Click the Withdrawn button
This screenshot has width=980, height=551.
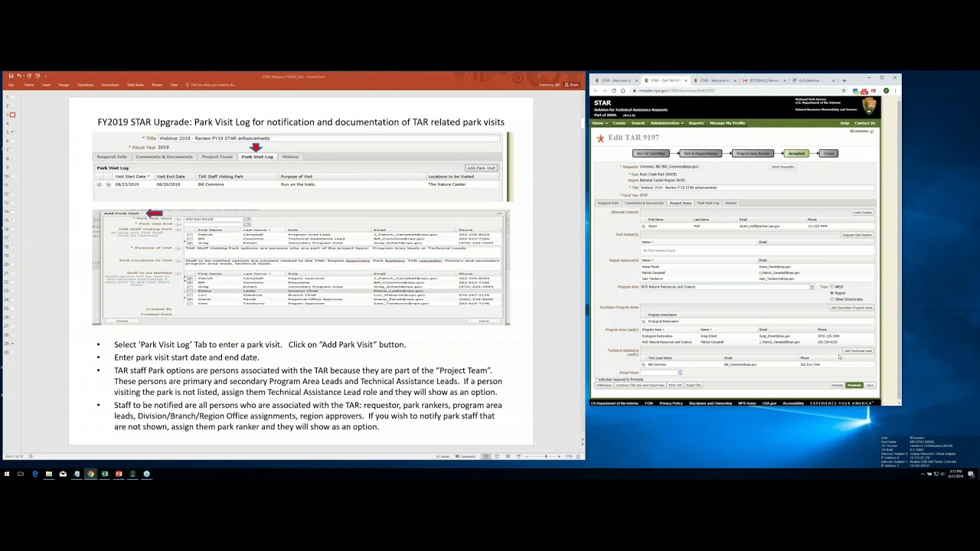click(x=604, y=385)
